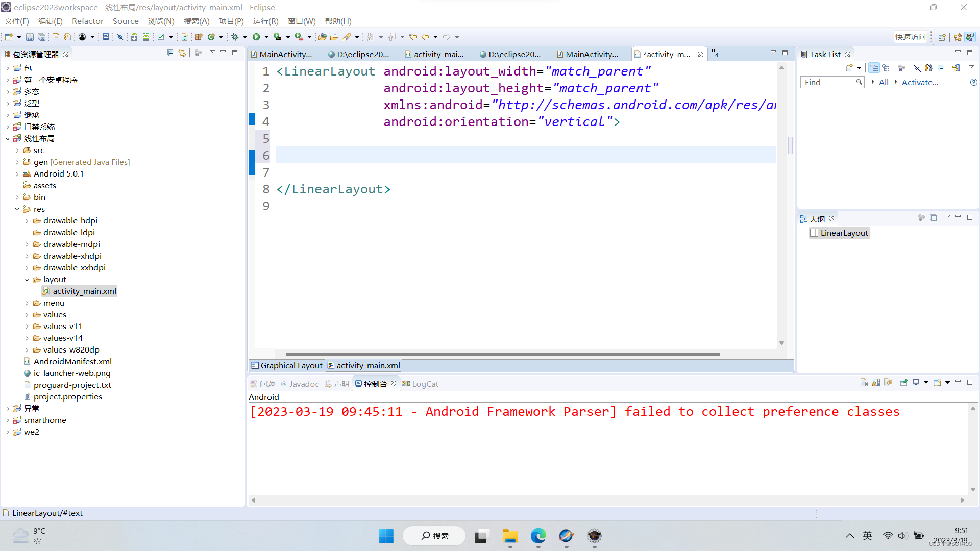Collapse the 线性布局 project node

7,139
